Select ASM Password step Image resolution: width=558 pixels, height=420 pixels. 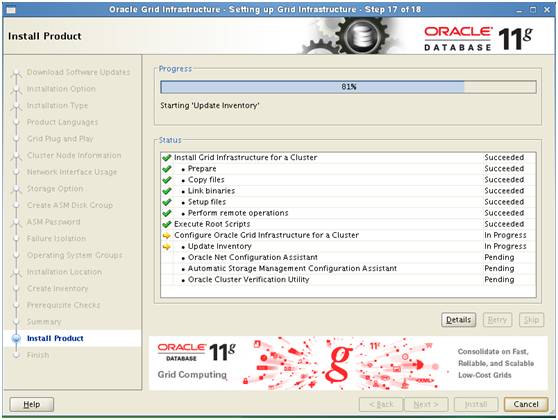point(54,222)
